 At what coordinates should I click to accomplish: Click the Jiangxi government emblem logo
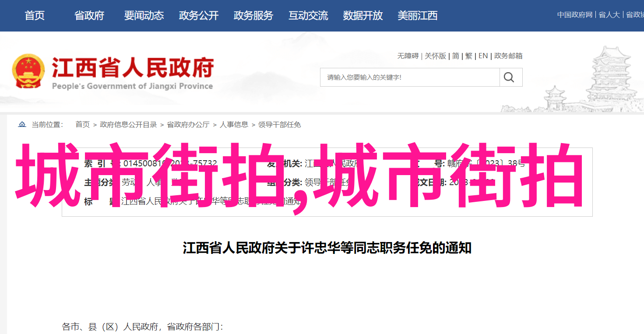coord(28,71)
